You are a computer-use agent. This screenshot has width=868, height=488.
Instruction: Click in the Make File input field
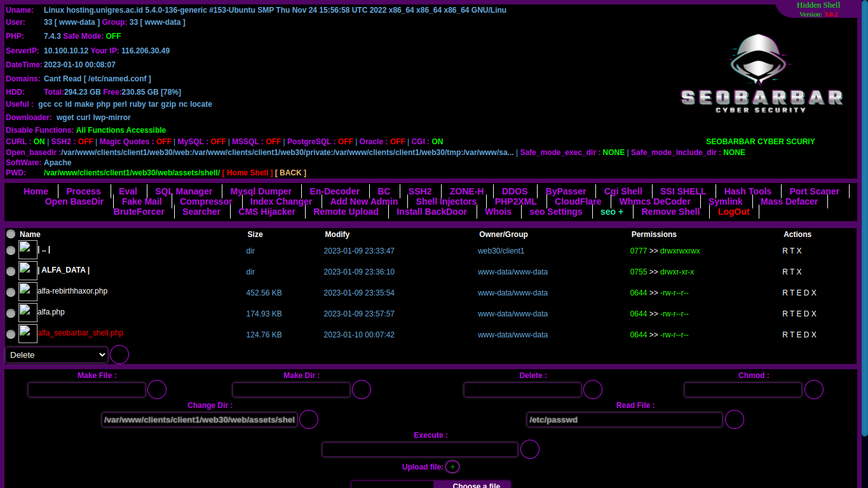click(87, 390)
